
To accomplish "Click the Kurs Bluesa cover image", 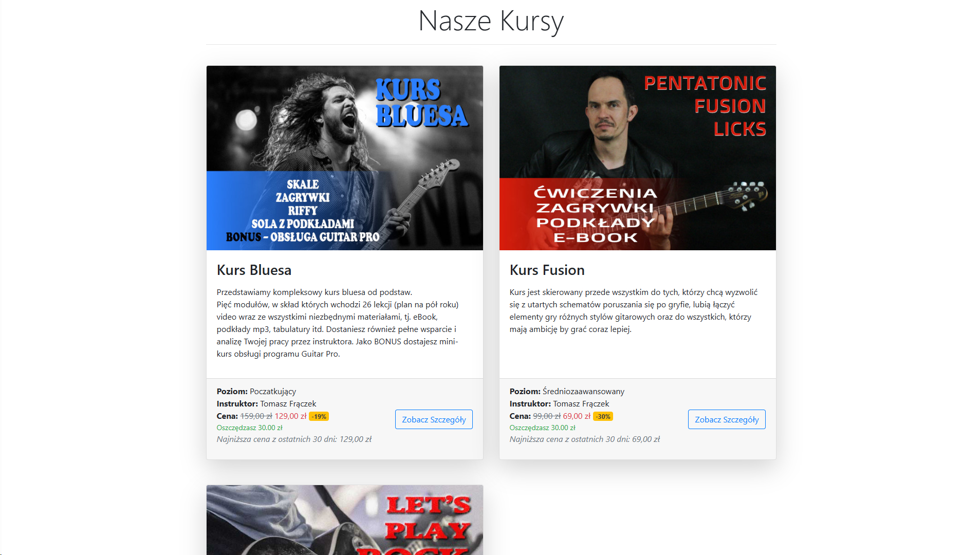I will point(345,158).
